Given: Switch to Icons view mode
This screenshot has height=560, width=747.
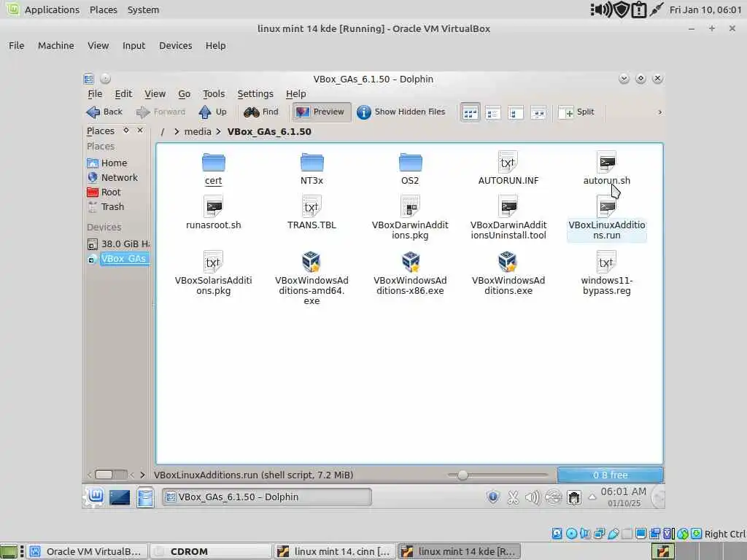Looking at the screenshot, I should tap(471, 113).
